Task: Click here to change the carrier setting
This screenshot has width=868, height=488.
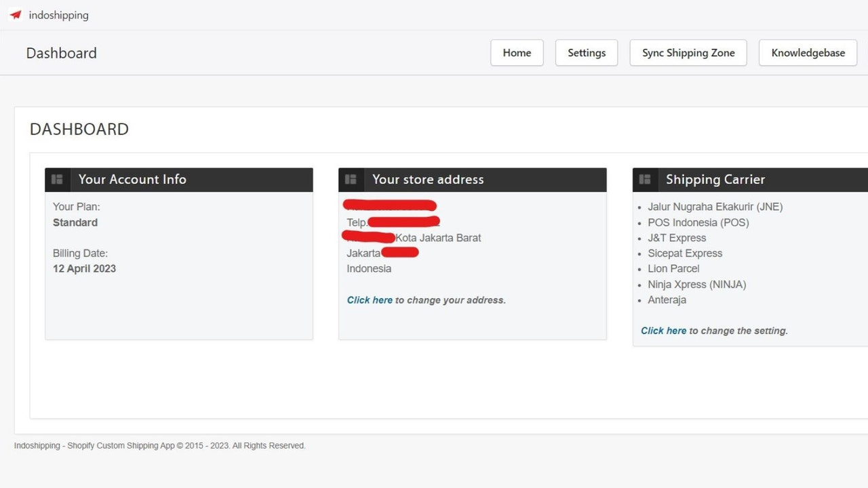Action: [663, 330]
